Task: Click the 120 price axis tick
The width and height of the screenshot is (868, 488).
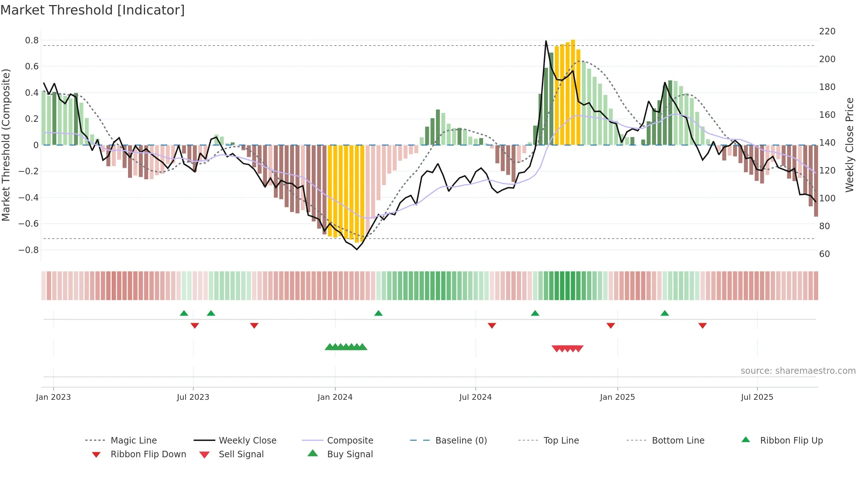Action: pos(827,171)
